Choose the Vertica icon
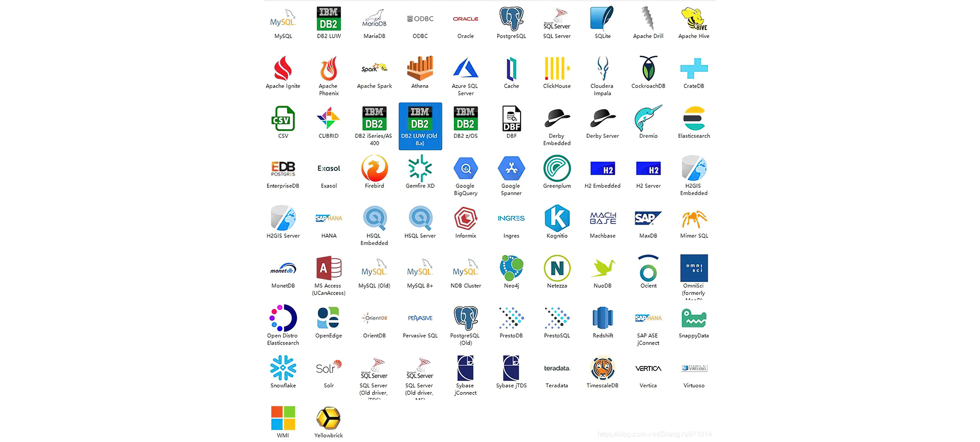This screenshot has height=442, width=980. click(648, 369)
